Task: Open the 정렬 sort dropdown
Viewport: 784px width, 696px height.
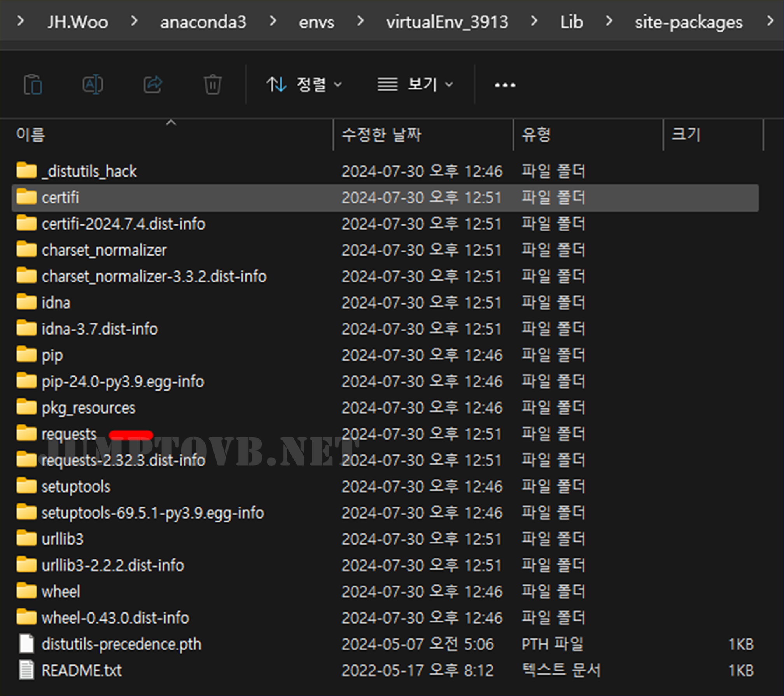Action: [x=304, y=84]
